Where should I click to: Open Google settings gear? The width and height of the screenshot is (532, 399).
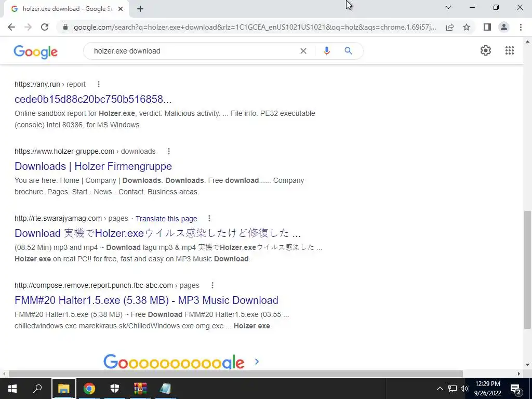(486, 50)
